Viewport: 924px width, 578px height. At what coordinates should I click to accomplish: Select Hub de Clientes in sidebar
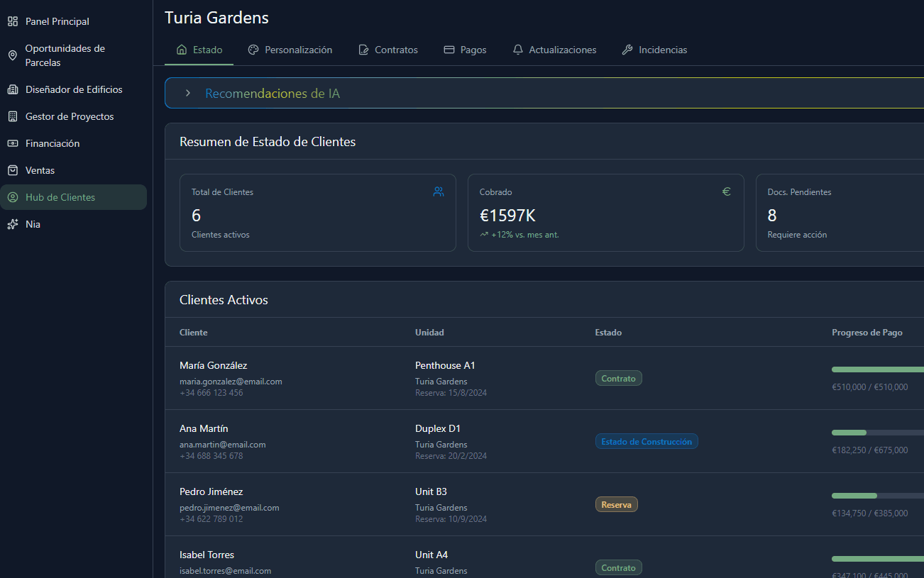click(x=74, y=197)
